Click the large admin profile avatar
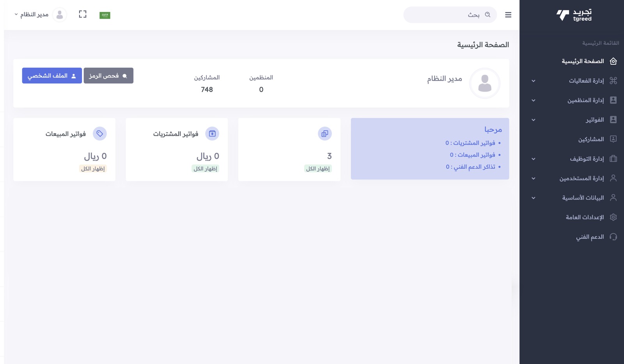624x364 pixels. (x=485, y=83)
